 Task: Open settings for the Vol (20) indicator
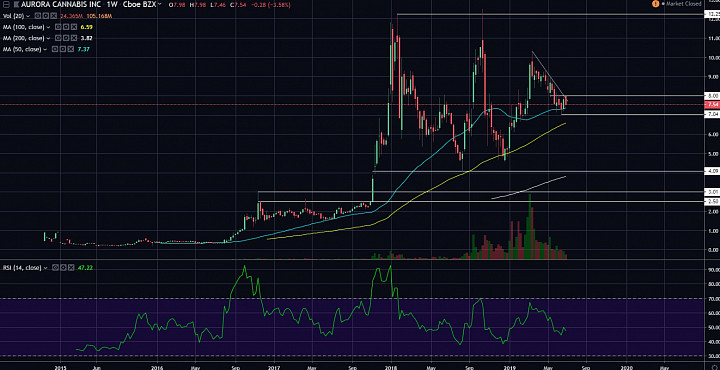point(45,16)
